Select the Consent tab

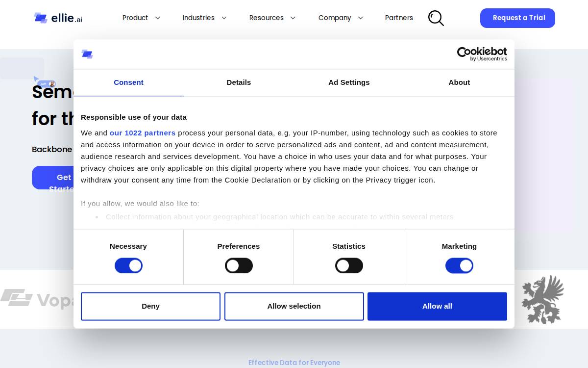point(128,82)
